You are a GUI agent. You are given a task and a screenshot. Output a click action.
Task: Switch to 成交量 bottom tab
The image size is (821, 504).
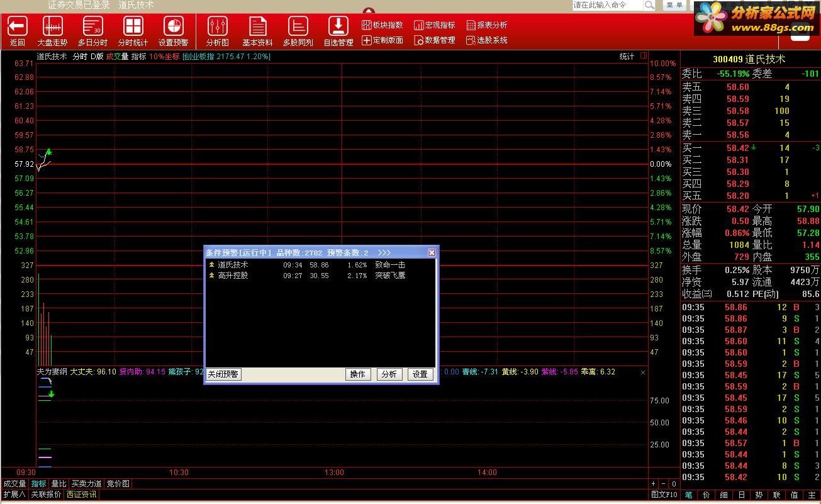pyautogui.click(x=14, y=484)
